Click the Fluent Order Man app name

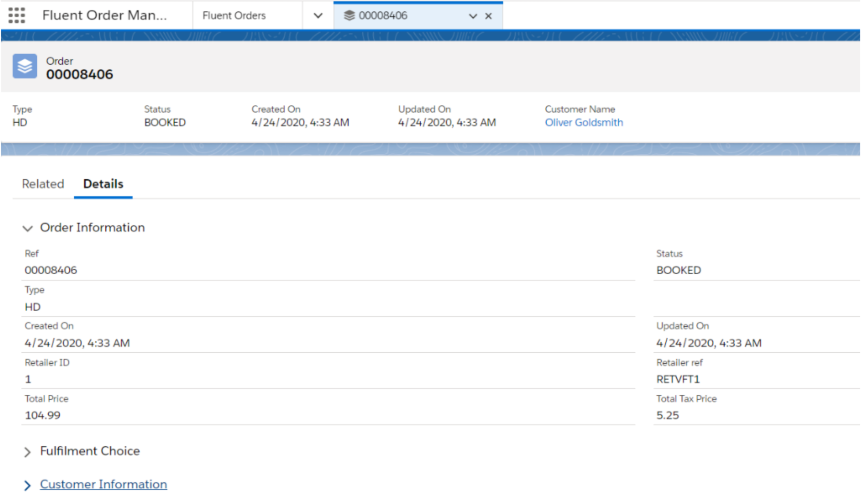[x=104, y=15]
